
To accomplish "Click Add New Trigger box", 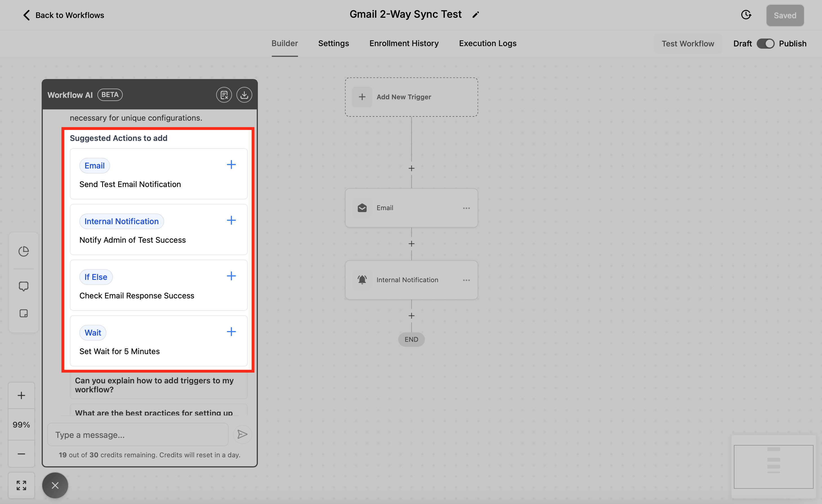I will coord(411,97).
